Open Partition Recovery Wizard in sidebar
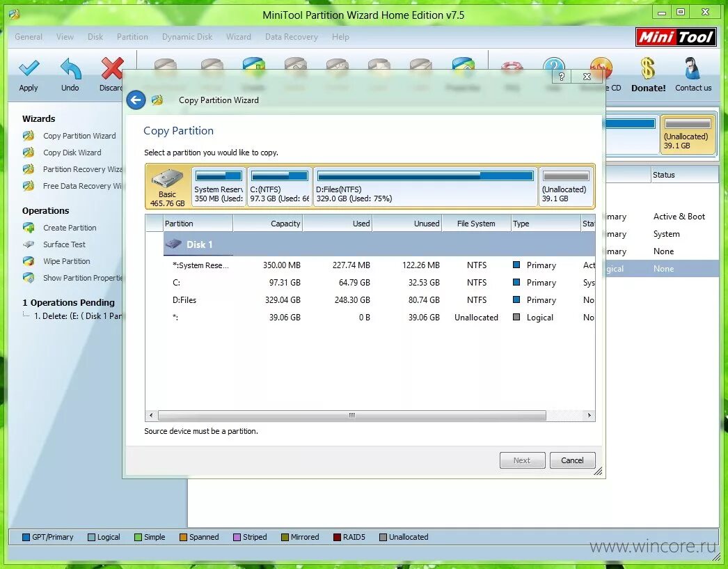This screenshot has width=728, height=569. 83,169
